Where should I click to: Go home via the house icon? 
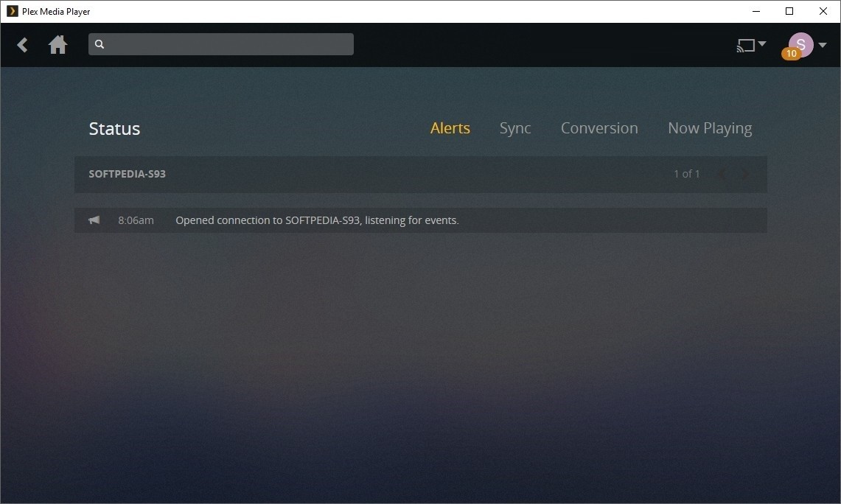pos(57,44)
